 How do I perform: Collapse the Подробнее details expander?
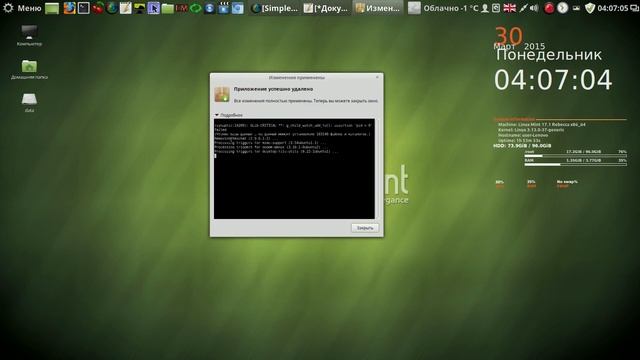pos(229,115)
